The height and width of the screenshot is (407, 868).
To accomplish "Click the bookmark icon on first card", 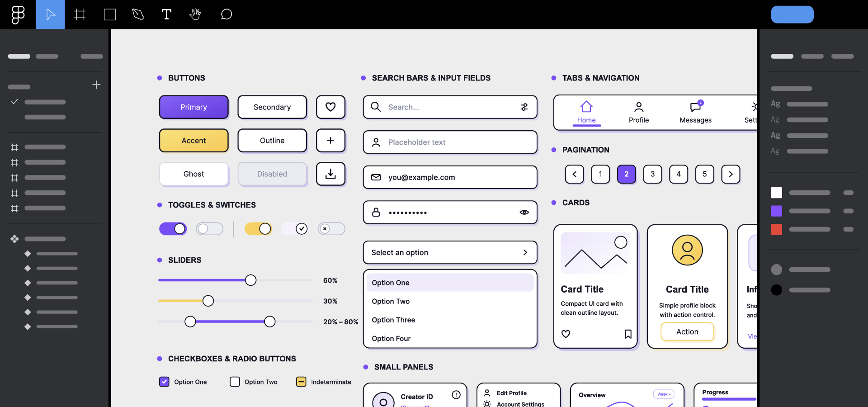I will point(628,334).
